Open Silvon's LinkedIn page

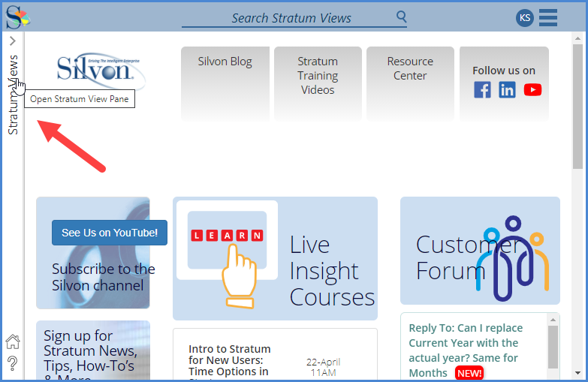tap(508, 90)
